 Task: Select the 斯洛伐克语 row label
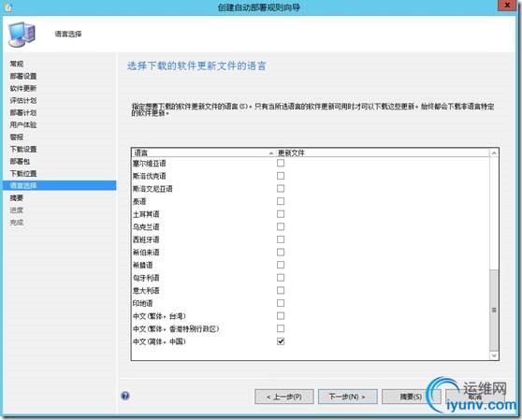coord(149,176)
